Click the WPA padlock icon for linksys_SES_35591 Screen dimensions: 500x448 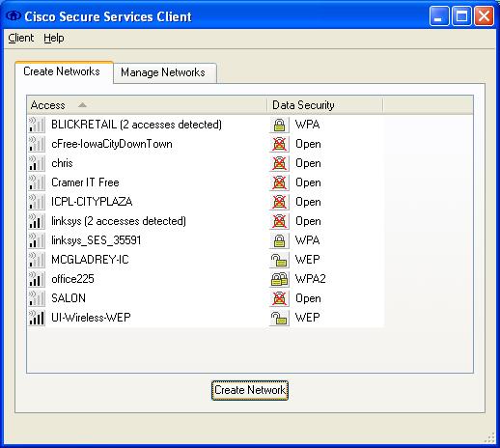click(279, 240)
